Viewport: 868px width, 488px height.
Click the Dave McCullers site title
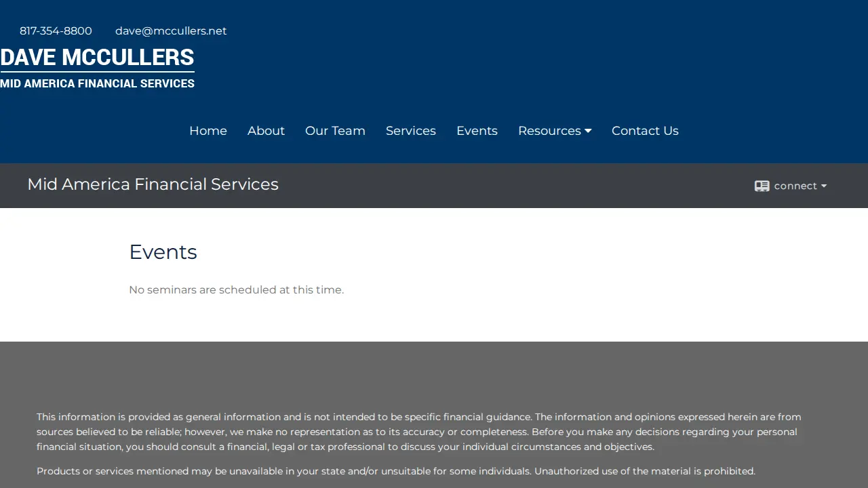[x=97, y=58]
